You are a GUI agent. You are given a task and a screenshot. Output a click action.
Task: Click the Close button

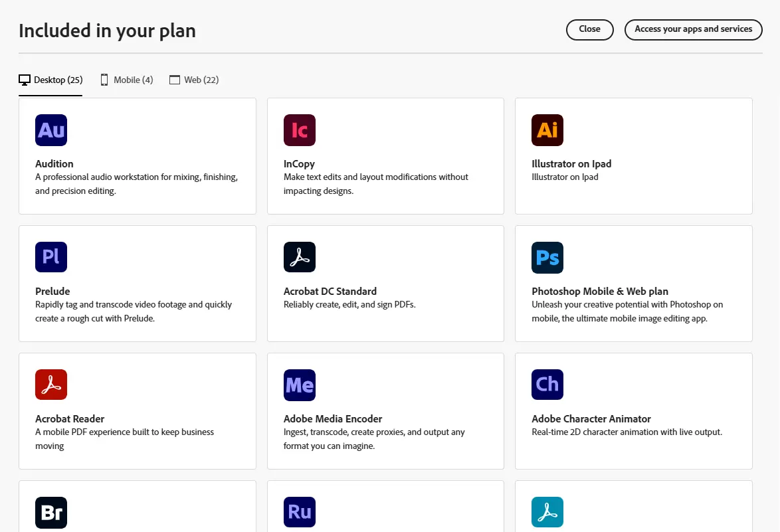(x=589, y=29)
